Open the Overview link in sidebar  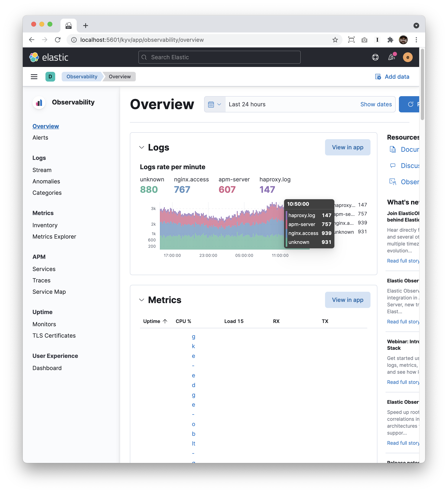pyautogui.click(x=46, y=126)
